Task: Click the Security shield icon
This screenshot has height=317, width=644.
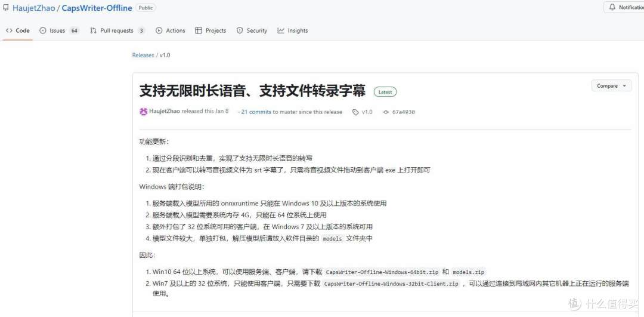Action: click(240, 30)
